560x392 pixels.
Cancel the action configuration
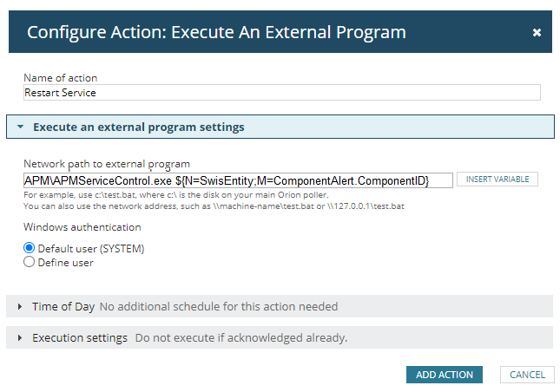click(527, 375)
